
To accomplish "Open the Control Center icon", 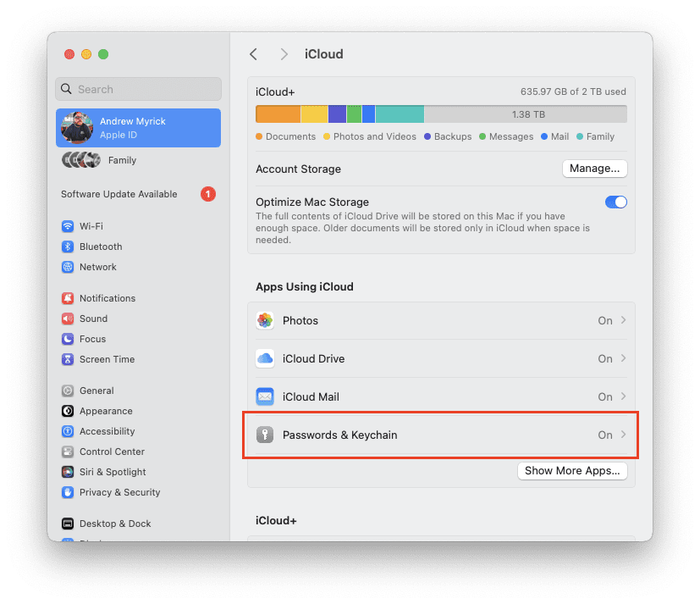I will 68,452.
